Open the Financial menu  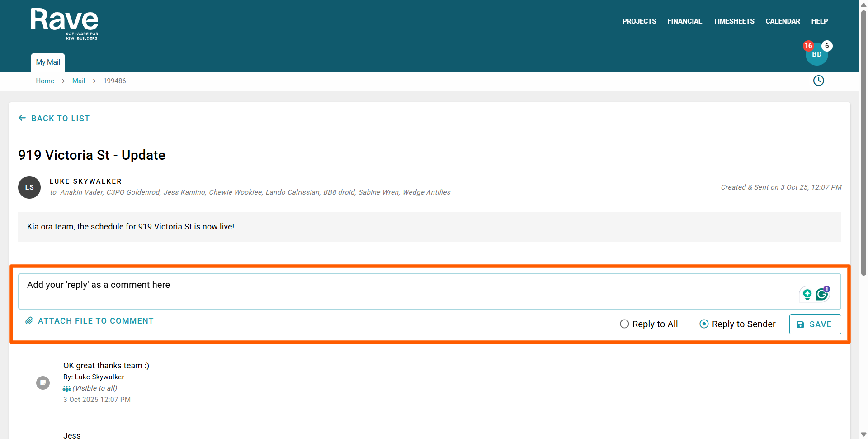click(684, 21)
